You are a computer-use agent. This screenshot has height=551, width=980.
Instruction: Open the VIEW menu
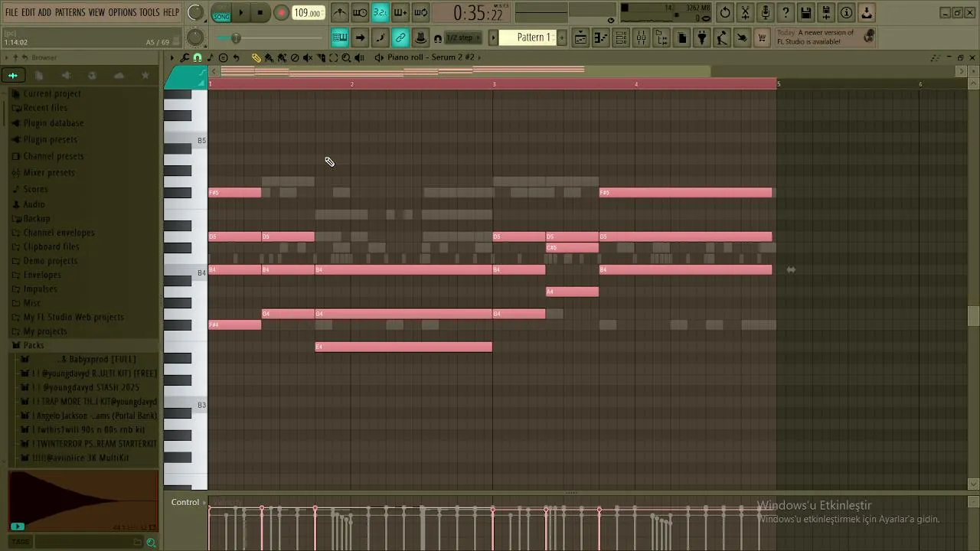click(96, 12)
